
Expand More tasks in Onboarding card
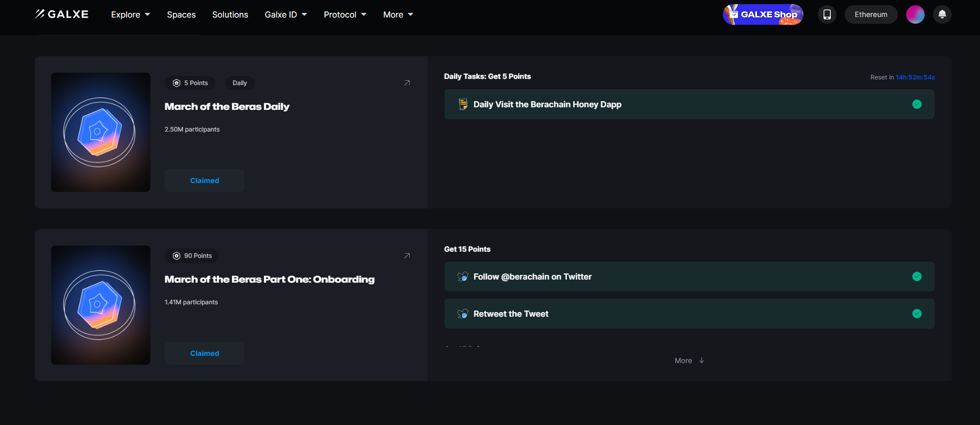689,361
